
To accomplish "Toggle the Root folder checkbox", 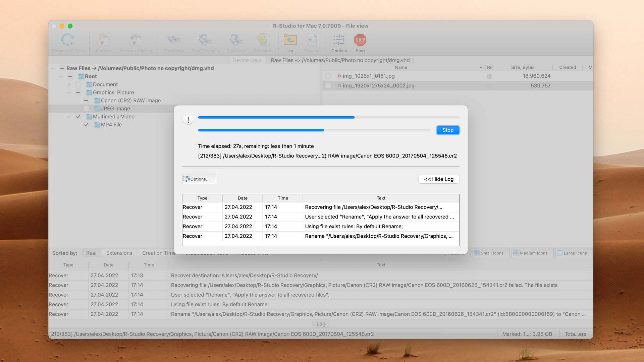I will click(70, 76).
